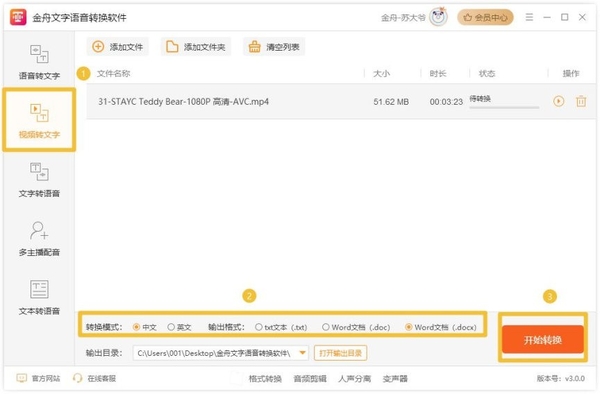Image resolution: width=600 pixels, height=394 pixels.
Task: Open 格式转换 in the bottom bar
Action: [x=265, y=379]
